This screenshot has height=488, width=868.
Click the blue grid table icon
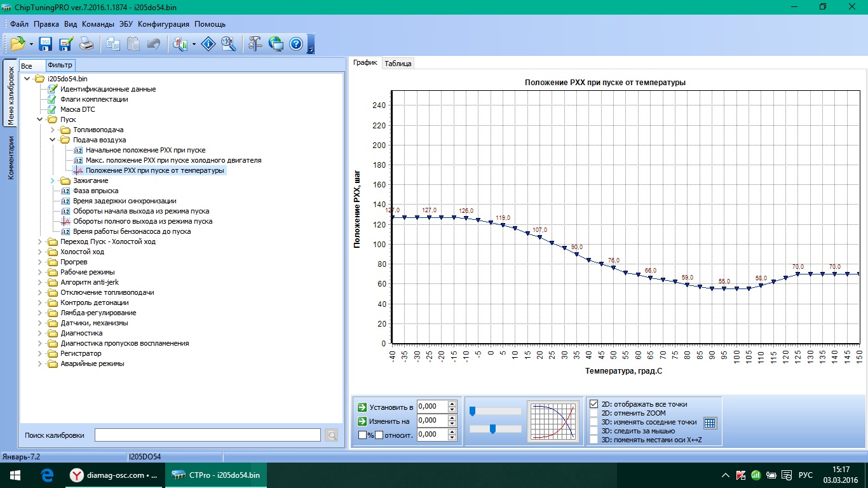coord(710,423)
